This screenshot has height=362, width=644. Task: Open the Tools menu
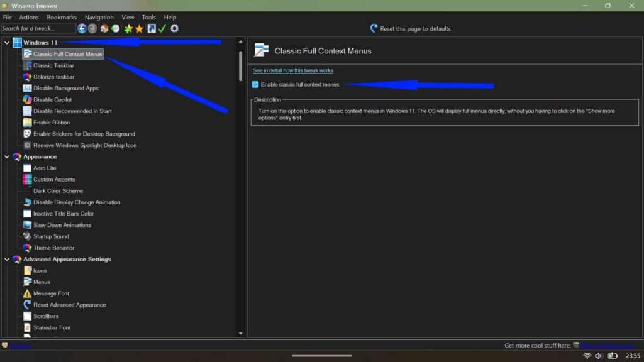[x=148, y=17]
